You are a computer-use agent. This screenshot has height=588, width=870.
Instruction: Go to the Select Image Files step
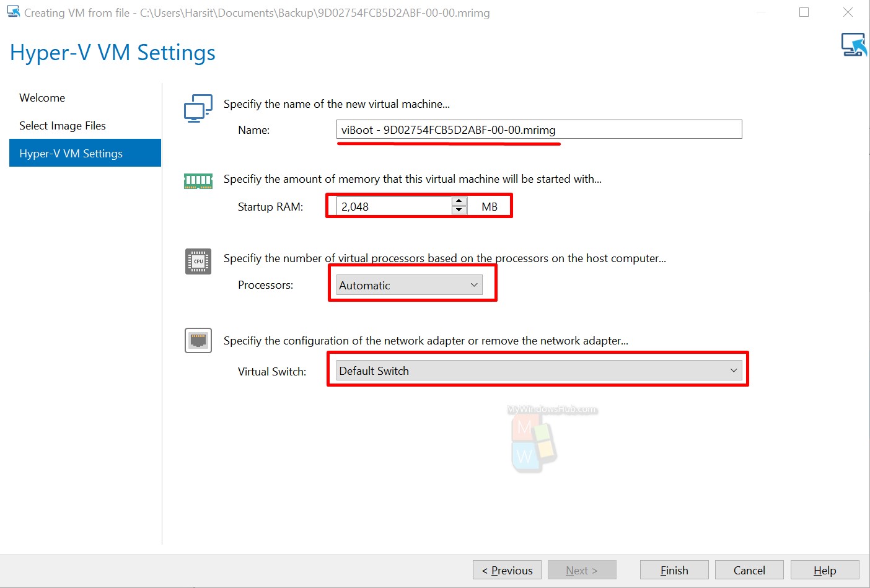click(63, 126)
